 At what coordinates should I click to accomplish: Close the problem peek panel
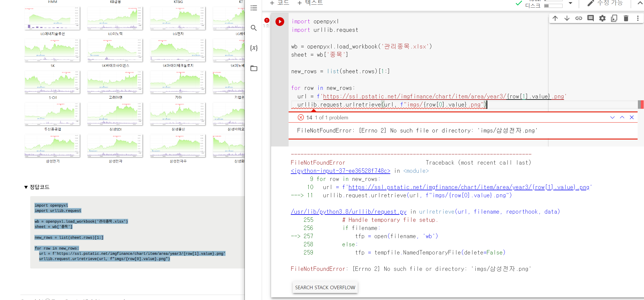pyautogui.click(x=632, y=117)
